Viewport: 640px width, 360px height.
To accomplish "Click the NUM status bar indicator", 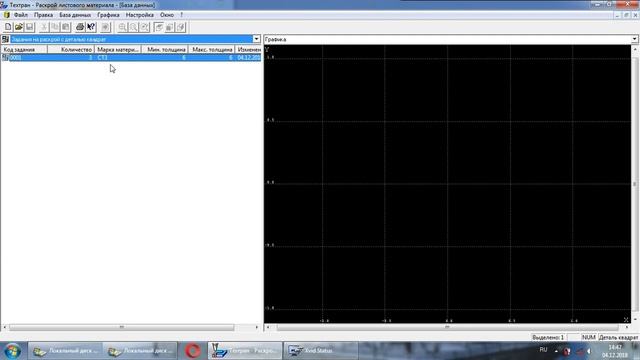I will [x=589, y=338].
